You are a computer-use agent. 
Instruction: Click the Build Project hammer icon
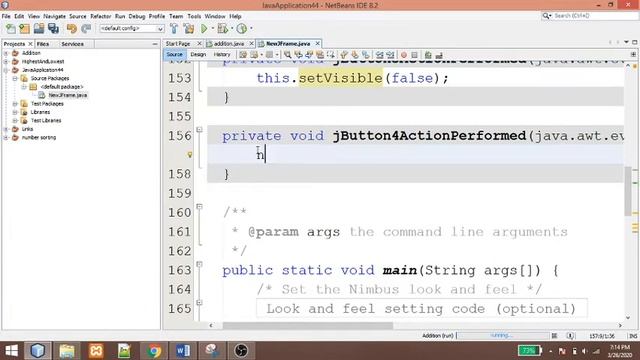coord(174,29)
